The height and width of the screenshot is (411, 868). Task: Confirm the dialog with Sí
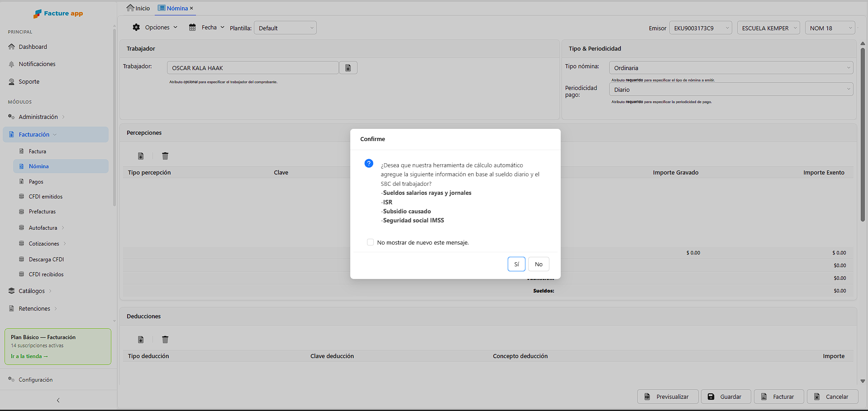516,264
